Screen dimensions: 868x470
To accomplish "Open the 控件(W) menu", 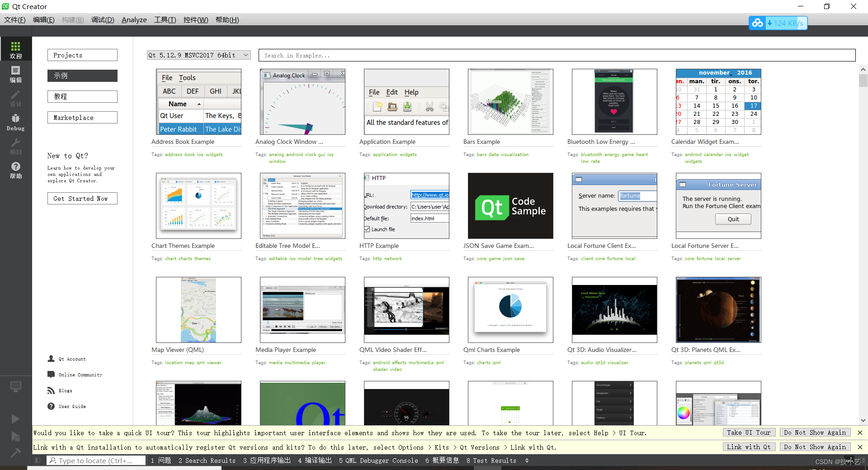I will (x=196, y=19).
